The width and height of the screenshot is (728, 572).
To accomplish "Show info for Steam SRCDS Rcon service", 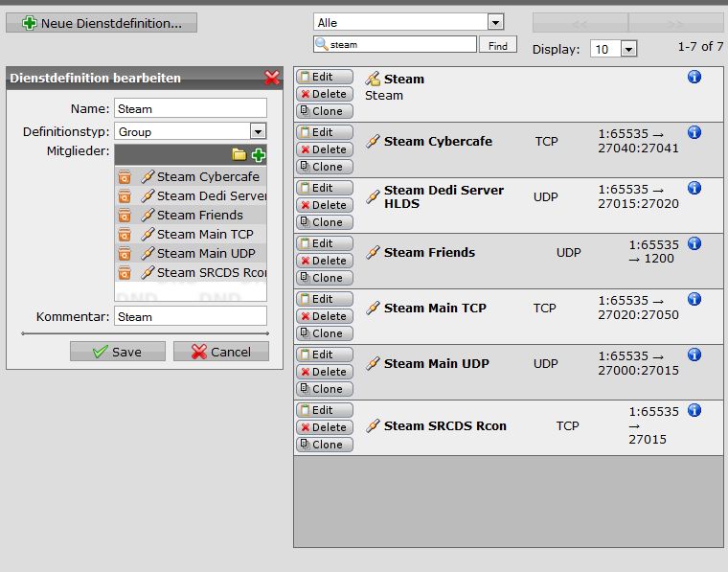I will point(694,411).
